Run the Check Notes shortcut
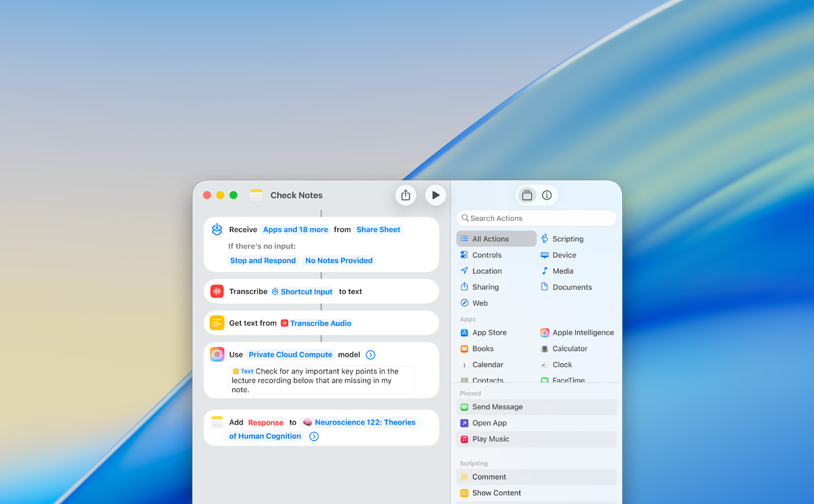 (x=435, y=194)
